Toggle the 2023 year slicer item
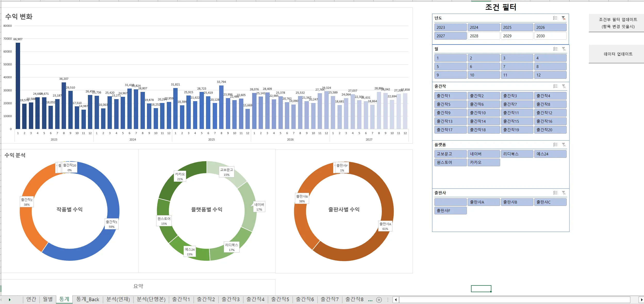The image size is (644, 304). coord(450,27)
